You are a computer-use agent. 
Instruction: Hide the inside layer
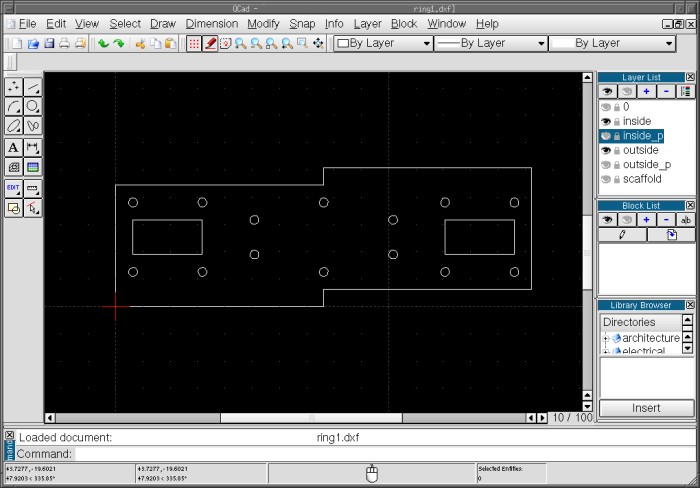click(606, 121)
